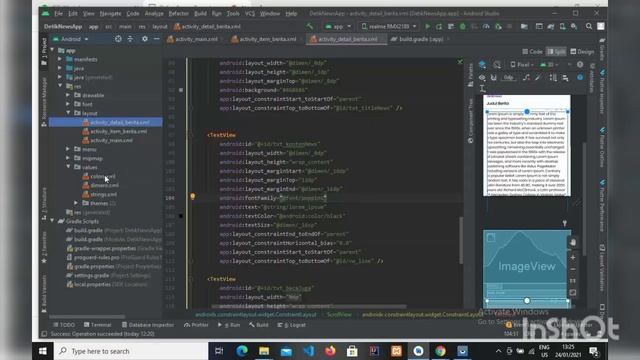This screenshot has width=640, height=360.
Task: Open the Build tool window
Action: (259, 325)
